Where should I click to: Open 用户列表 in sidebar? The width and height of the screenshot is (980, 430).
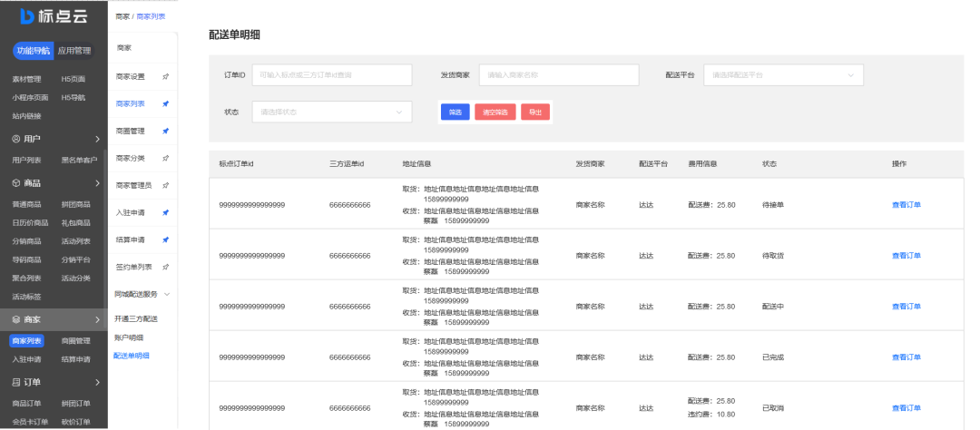click(26, 160)
